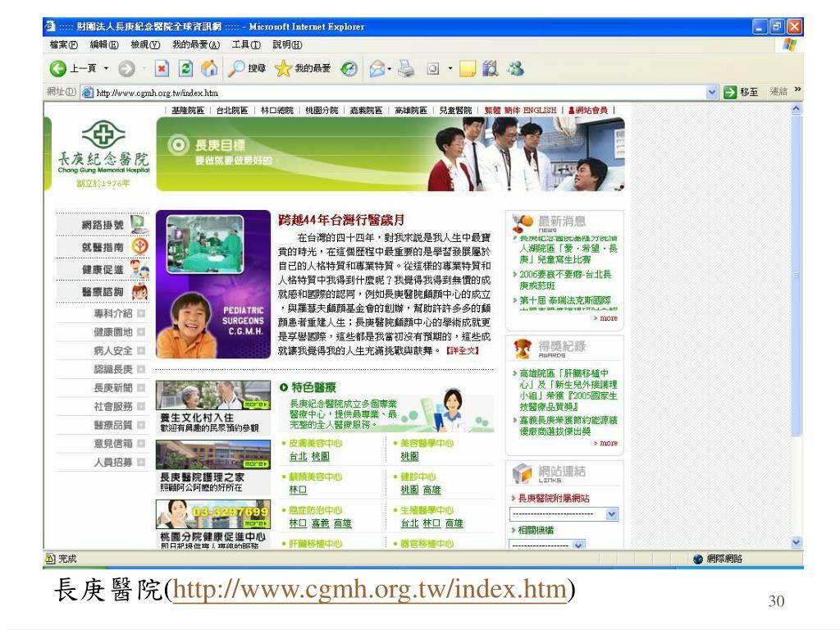Click the 健康促進 family icon

pyautogui.click(x=139, y=269)
